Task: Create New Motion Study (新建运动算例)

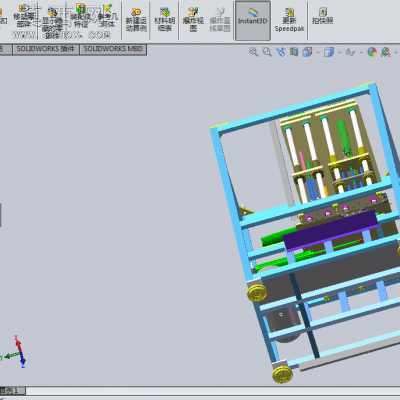Action: 136,20
